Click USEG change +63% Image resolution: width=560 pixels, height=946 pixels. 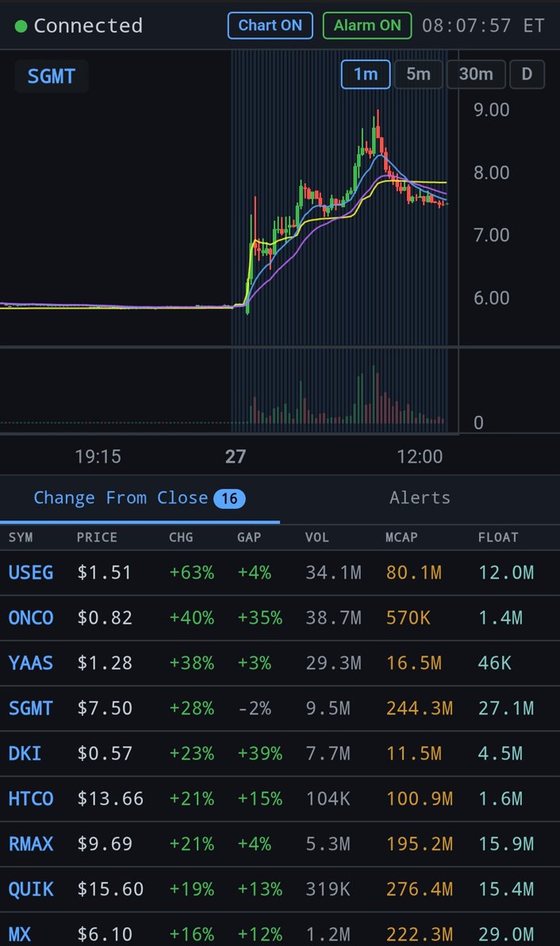192,572
